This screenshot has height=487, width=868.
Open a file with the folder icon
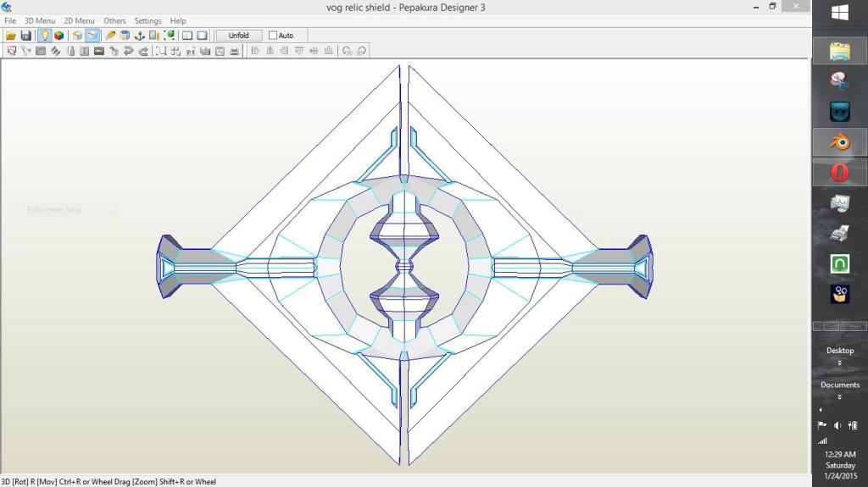[x=11, y=36]
